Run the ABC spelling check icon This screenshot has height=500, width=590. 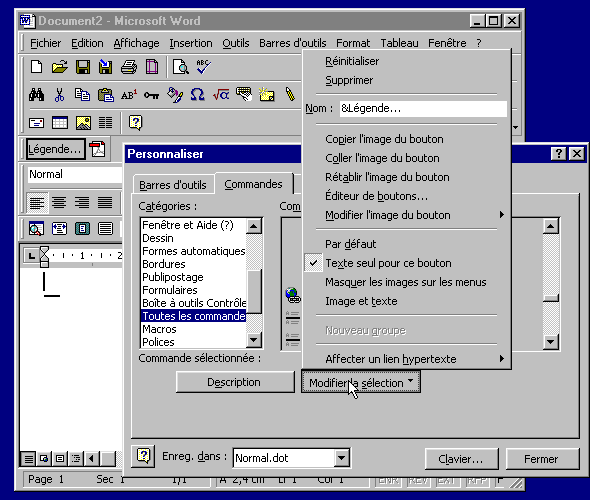coord(204,67)
